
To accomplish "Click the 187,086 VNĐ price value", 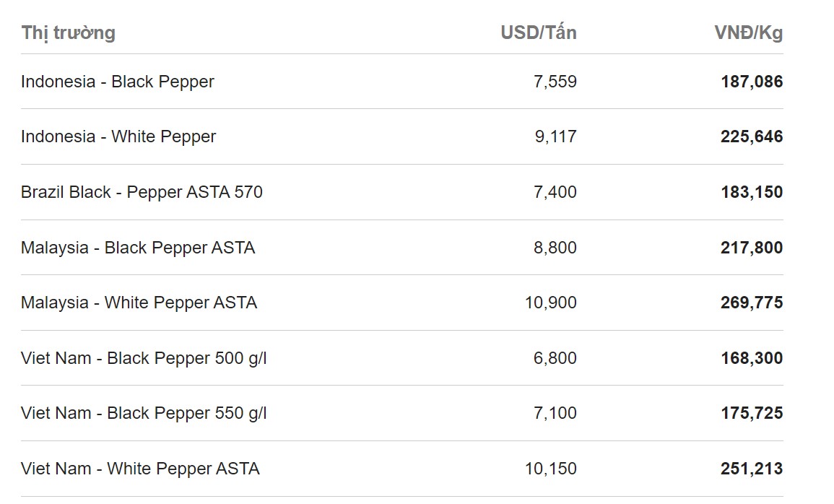I will pyautogui.click(x=751, y=82).
